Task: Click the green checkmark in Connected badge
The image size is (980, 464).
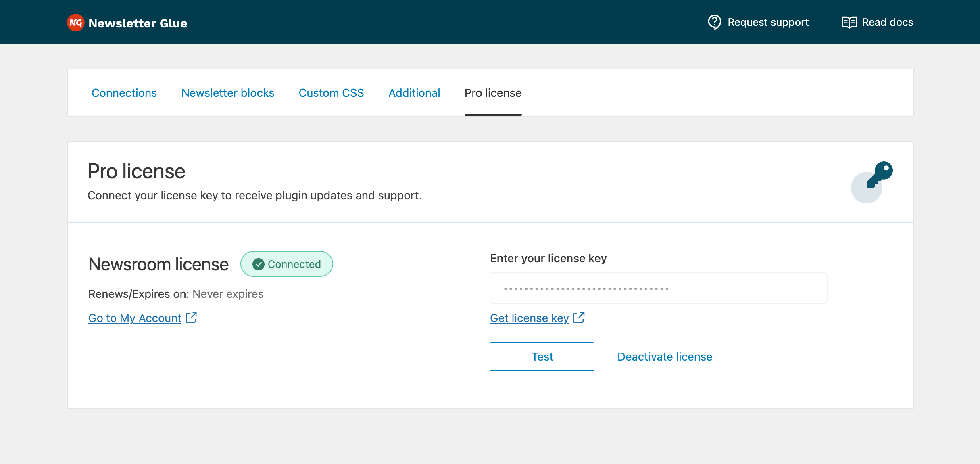Action: point(258,264)
